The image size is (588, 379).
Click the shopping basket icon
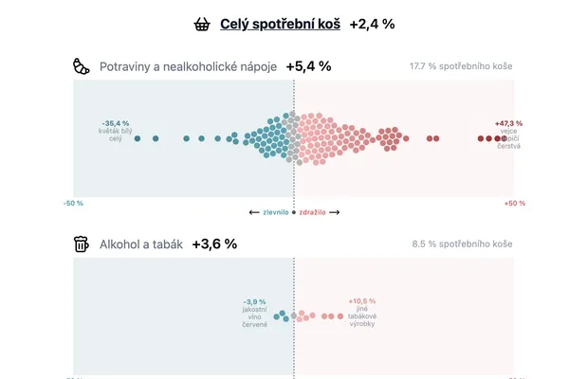pyautogui.click(x=202, y=25)
